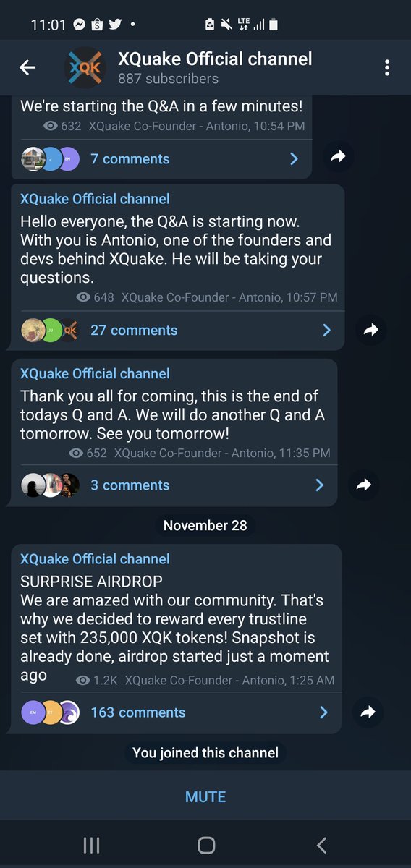The height and width of the screenshot is (868, 411).
Task: Open the three-dot overflow menu
Action: click(x=387, y=68)
